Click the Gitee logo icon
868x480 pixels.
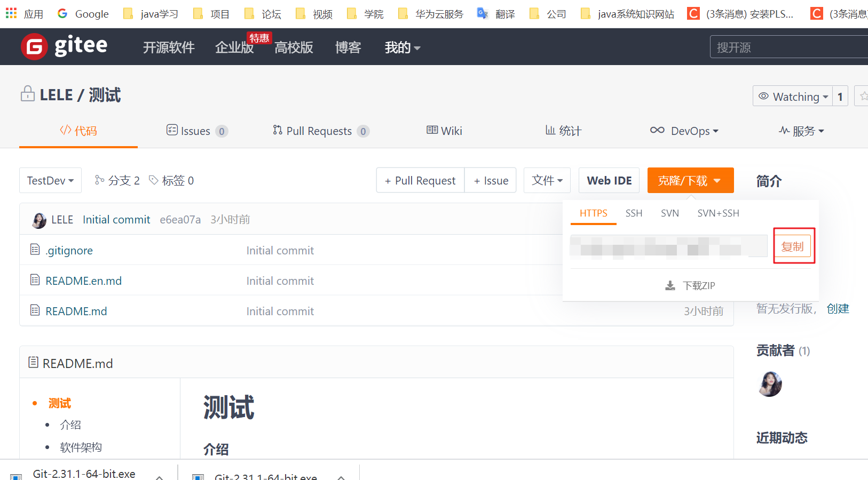(x=34, y=46)
